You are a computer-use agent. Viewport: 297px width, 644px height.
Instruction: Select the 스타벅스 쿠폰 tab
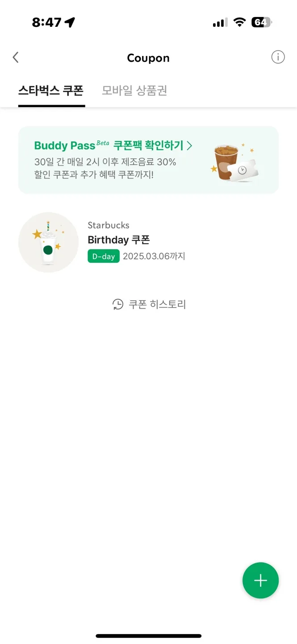coord(50,90)
